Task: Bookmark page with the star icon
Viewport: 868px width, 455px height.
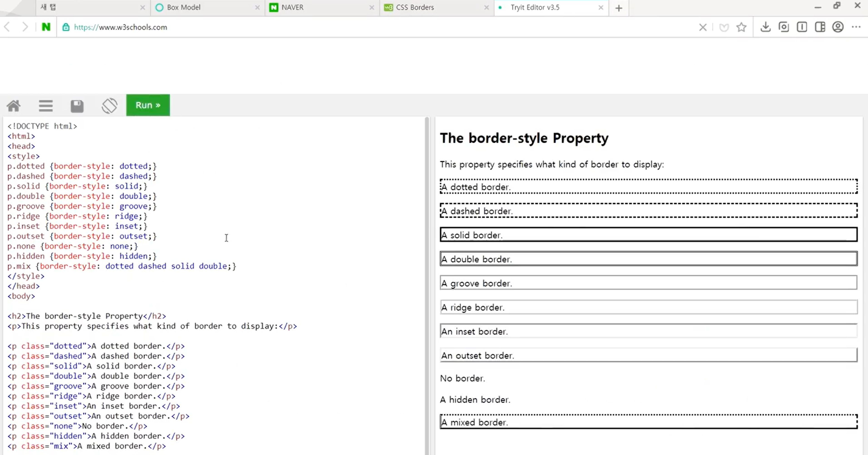Action: point(741,27)
